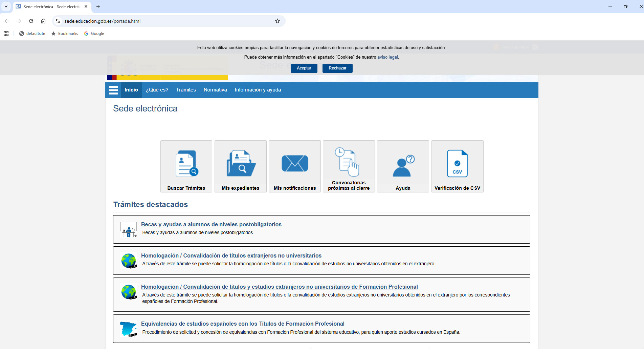Open Información y ayuda menu
The width and height of the screenshot is (644, 349).
point(258,90)
